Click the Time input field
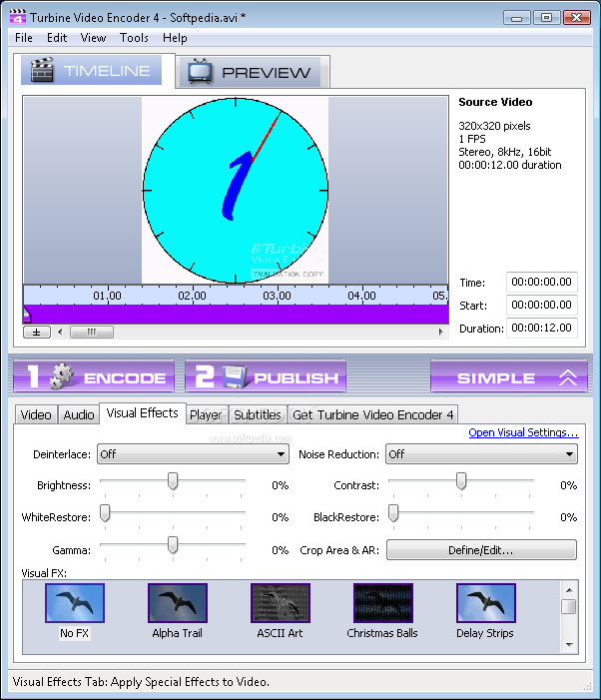This screenshot has width=601, height=700. (542, 282)
